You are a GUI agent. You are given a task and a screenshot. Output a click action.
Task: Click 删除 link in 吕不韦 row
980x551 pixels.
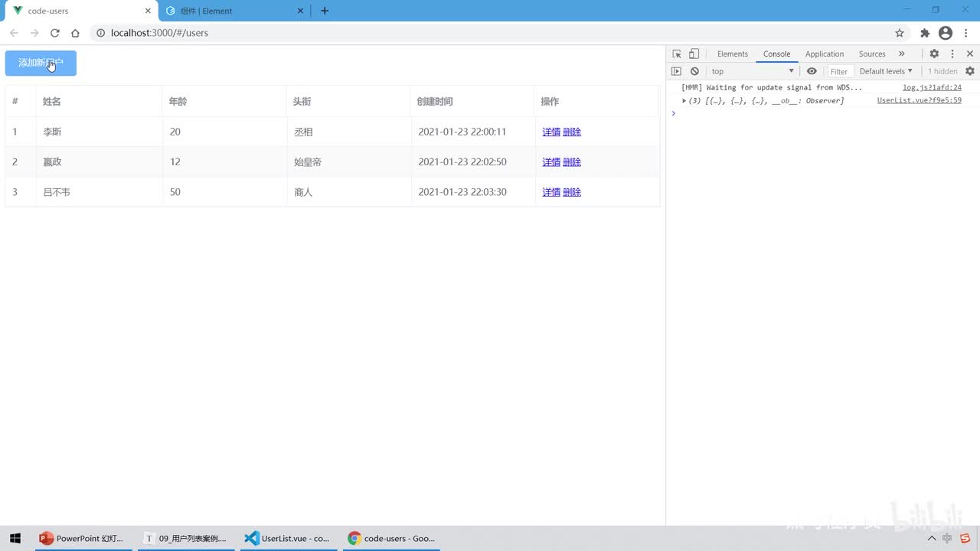pyautogui.click(x=572, y=192)
